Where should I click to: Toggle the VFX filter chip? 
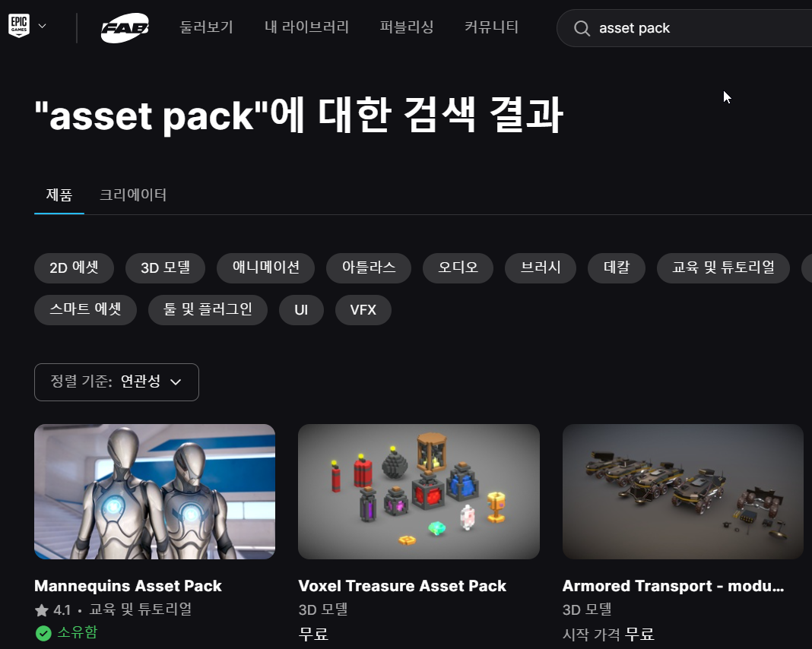coord(363,310)
